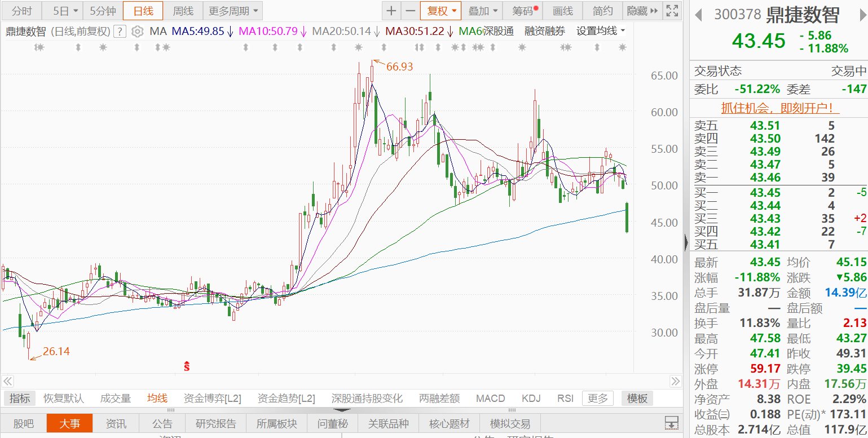Hide the side panel with 隐藏
Screen dimensions: 868x438
pyautogui.click(x=642, y=11)
